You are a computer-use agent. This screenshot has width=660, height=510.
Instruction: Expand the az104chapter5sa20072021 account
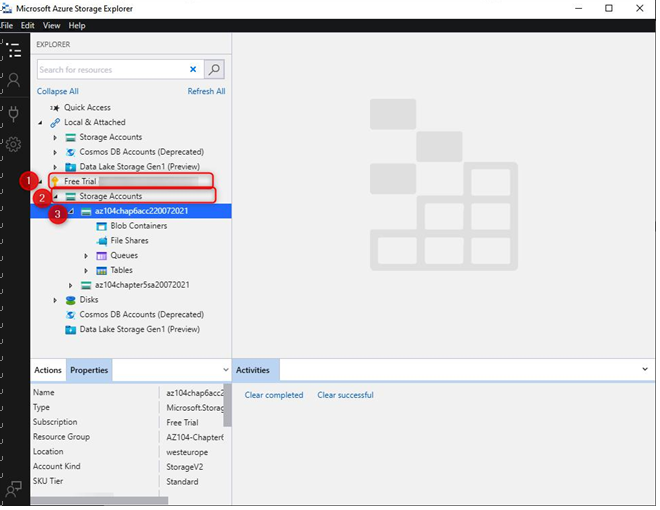point(70,285)
